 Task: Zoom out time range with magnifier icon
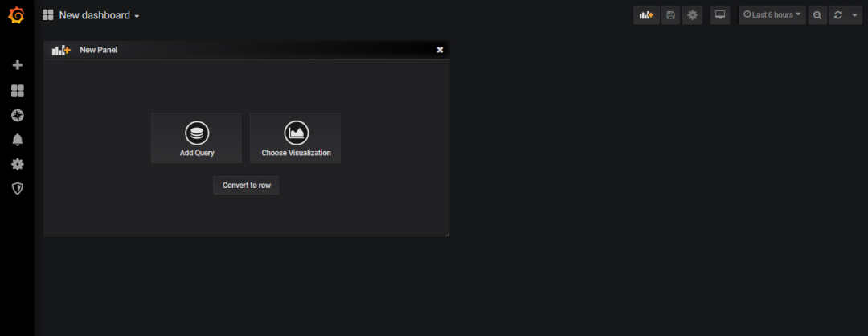coord(817,15)
